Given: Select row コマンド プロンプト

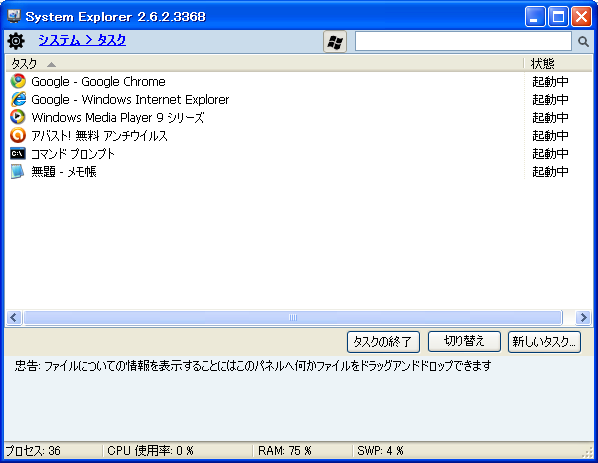Looking at the screenshot, I should [x=299, y=153].
